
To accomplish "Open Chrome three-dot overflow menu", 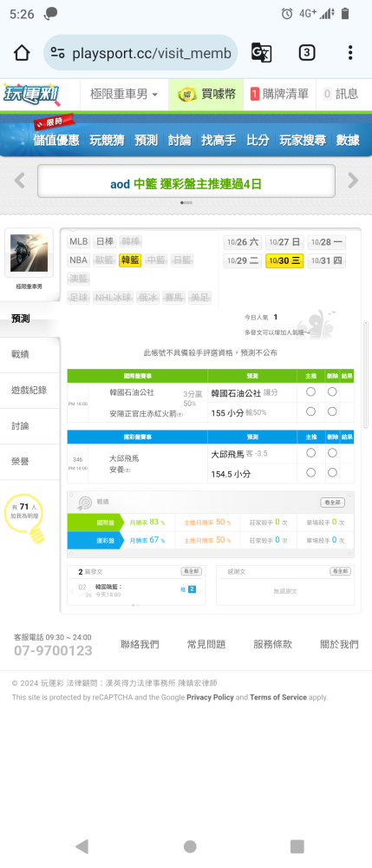I will (350, 53).
